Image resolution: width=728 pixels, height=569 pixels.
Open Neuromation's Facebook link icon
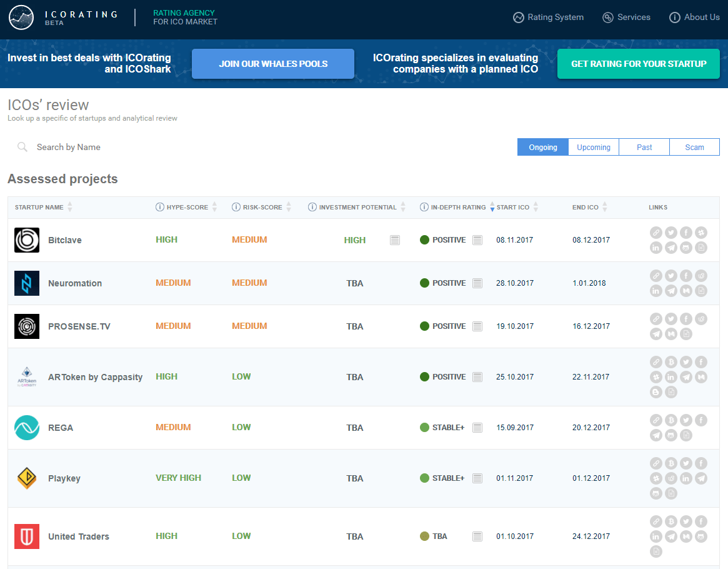point(686,276)
